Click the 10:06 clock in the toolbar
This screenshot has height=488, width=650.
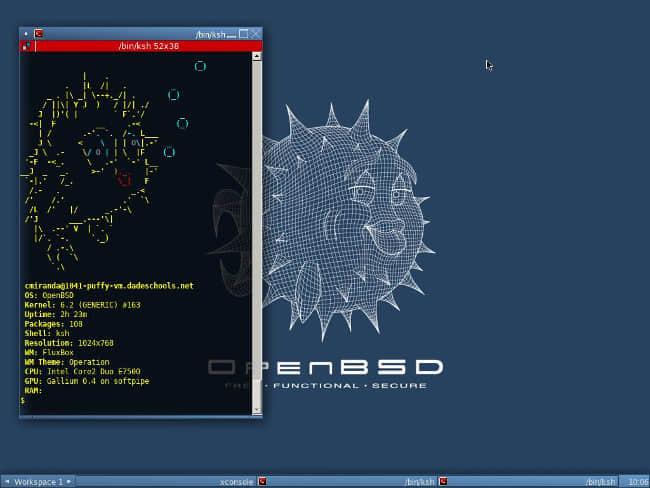coord(637,481)
